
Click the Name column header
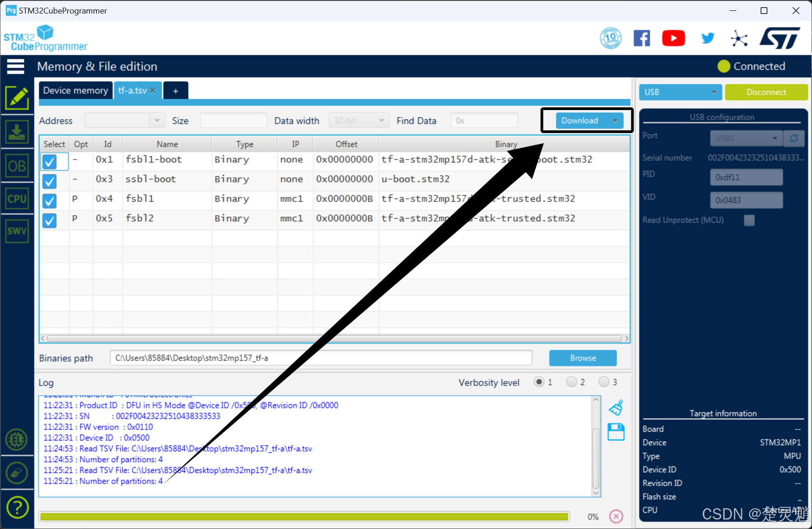tap(167, 144)
